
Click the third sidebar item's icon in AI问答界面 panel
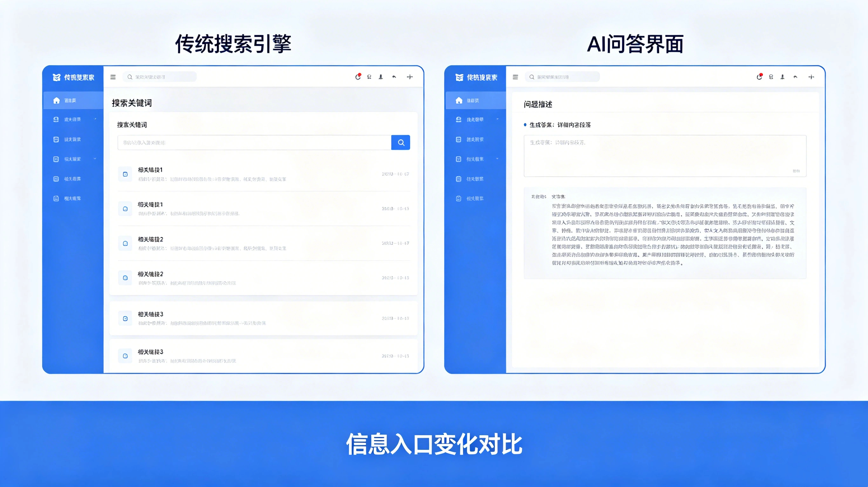458,139
